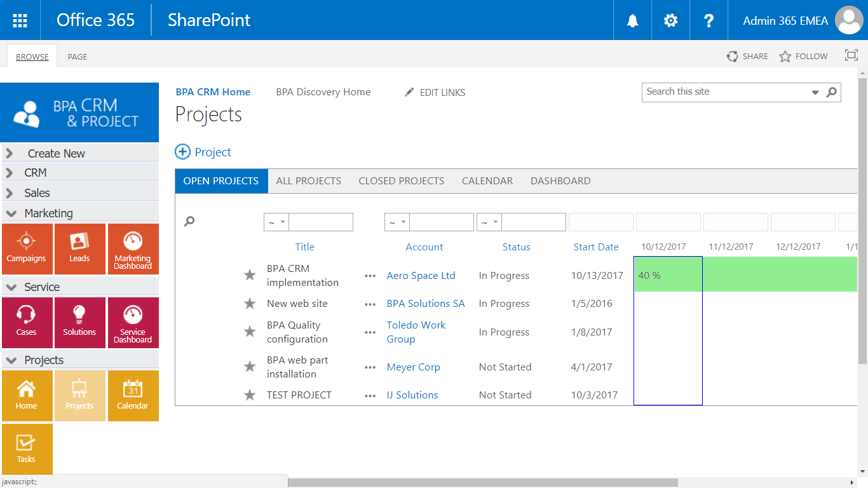Viewport: 868px width, 488px height.
Task: Star the TEST PROJECT row
Action: coord(250,395)
